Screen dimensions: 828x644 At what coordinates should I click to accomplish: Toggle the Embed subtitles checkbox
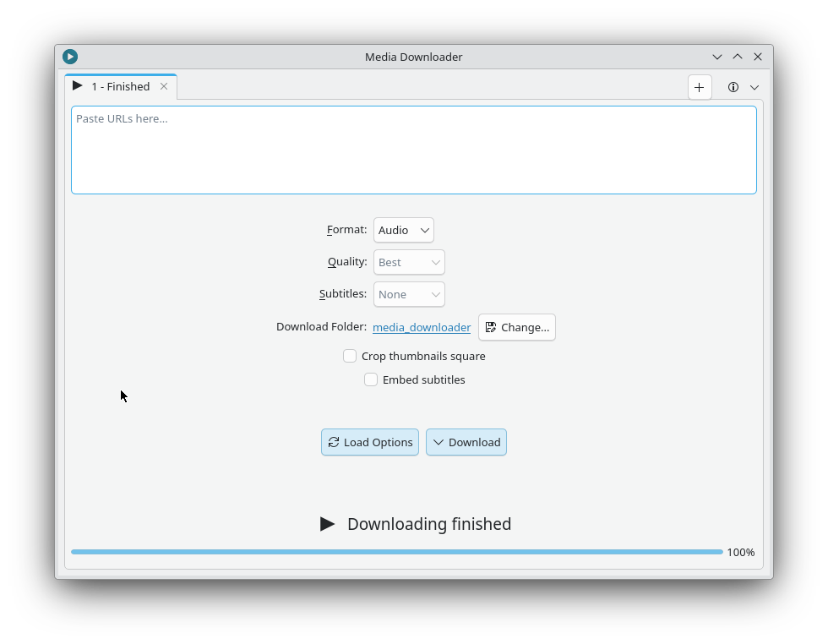pos(371,379)
